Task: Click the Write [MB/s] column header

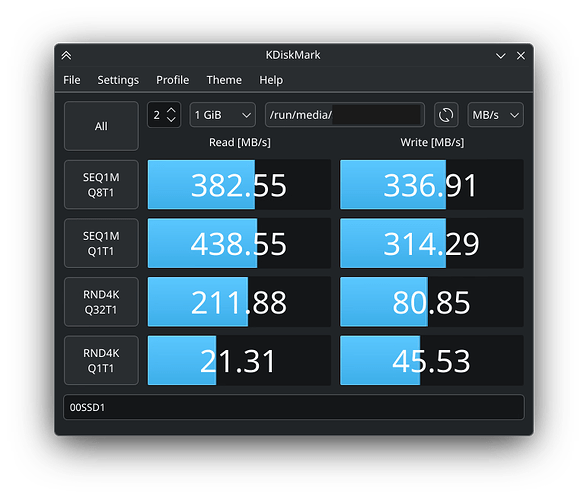Action: (x=432, y=142)
